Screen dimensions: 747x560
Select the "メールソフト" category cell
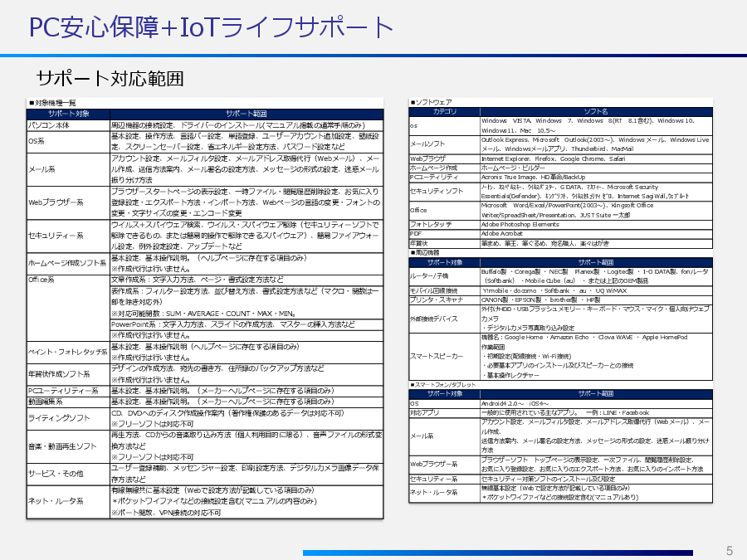427,144
